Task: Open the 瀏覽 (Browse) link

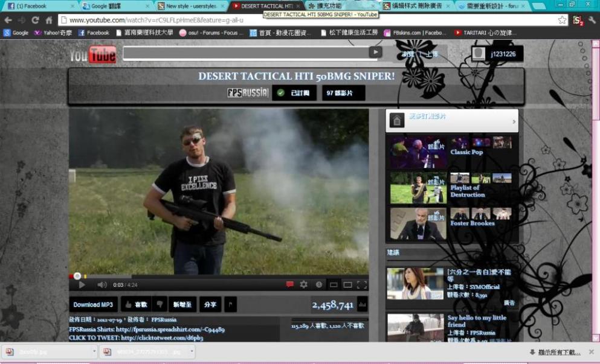Action: tap(407, 54)
